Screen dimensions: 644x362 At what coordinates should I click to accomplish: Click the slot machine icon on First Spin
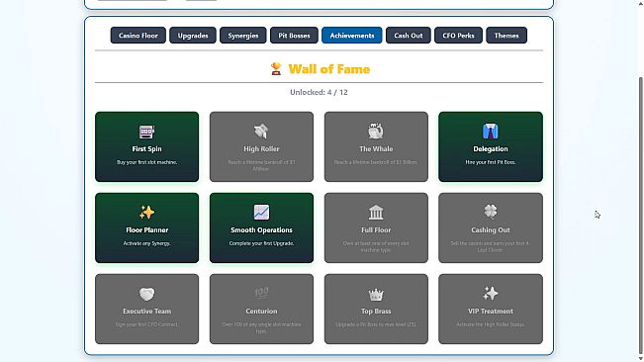(146, 132)
